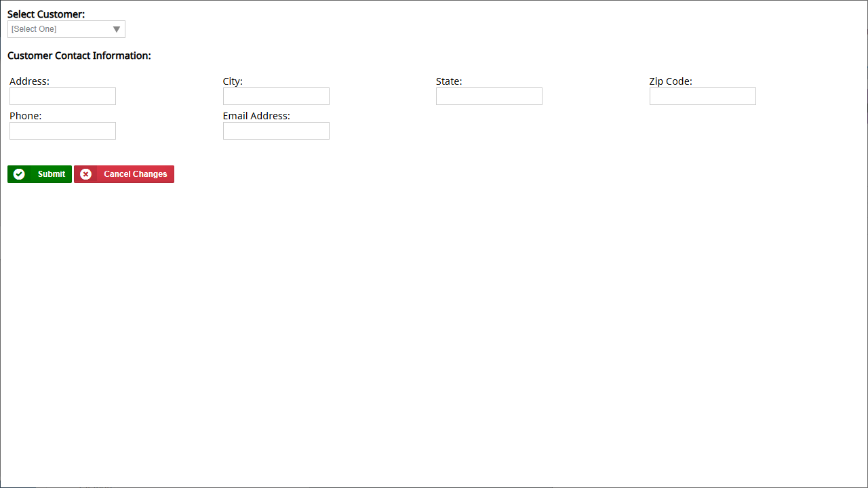868x488 pixels.
Task: Click the 'Address:' label
Action: click(29, 81)
